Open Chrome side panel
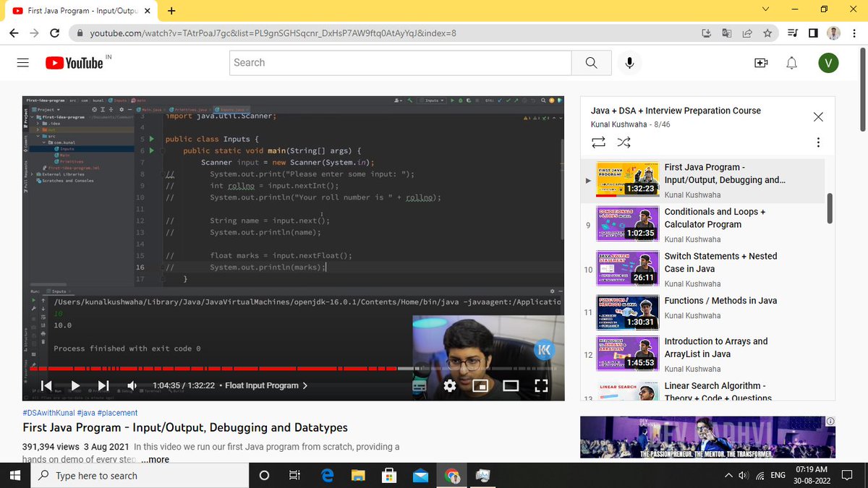This screenshot has height=488, width=868. pyautogui.click(x=813, y=33)
